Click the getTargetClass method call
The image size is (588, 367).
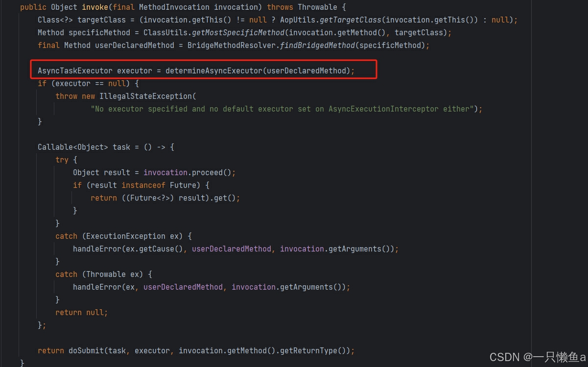351,20
